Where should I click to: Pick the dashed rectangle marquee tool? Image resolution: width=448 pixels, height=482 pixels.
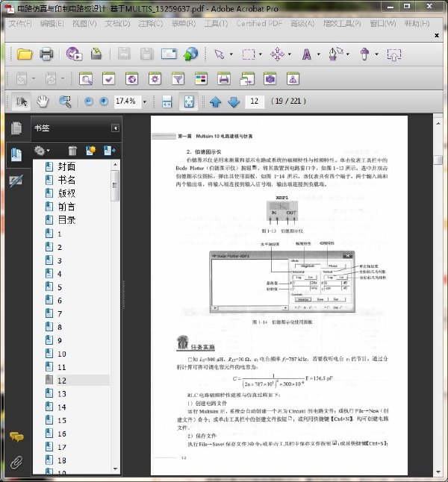(249, 54)
